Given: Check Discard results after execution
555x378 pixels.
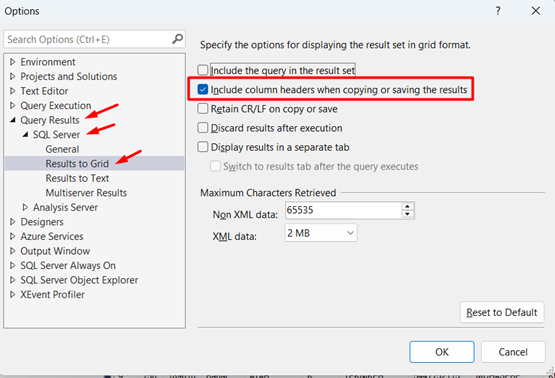Looking at the screenshot, I should tap(202, 127).
